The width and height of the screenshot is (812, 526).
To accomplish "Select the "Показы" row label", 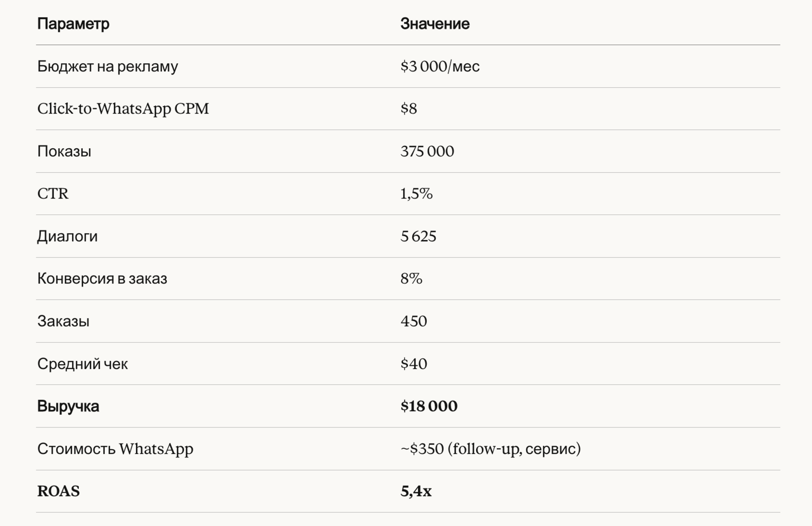I will [x=64, y=151].
